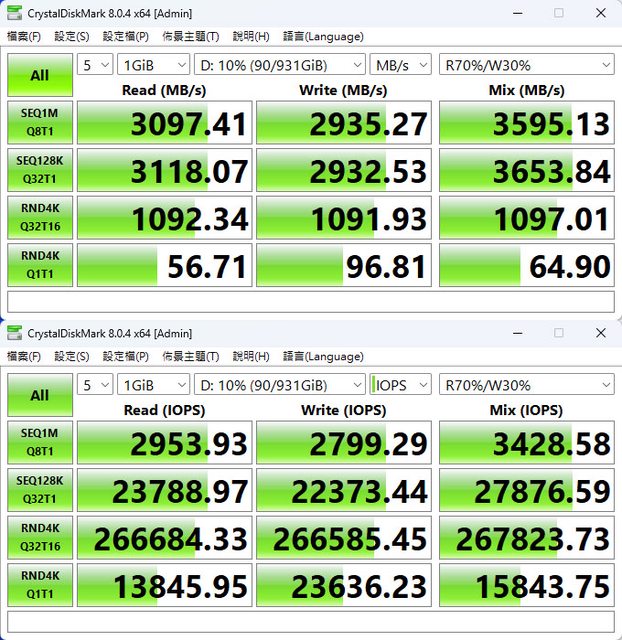
Task: Expand the IOPS unit dropdown
Action: tap(400, 385)
